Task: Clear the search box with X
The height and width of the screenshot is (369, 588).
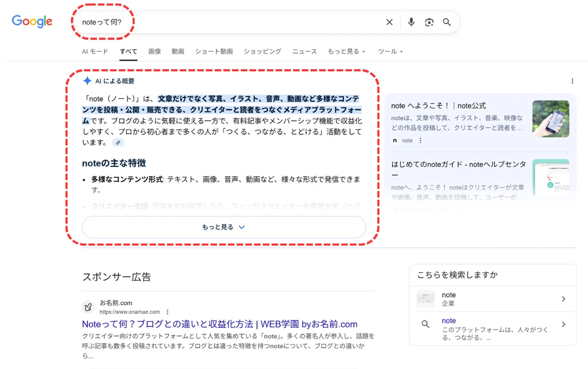Action: 390,22
